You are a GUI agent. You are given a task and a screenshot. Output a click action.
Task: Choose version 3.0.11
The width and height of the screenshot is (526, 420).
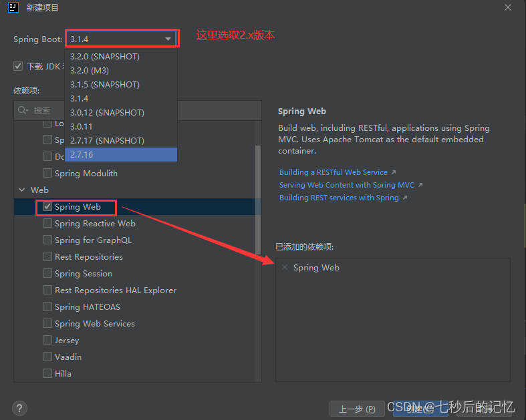click(121, 127)
